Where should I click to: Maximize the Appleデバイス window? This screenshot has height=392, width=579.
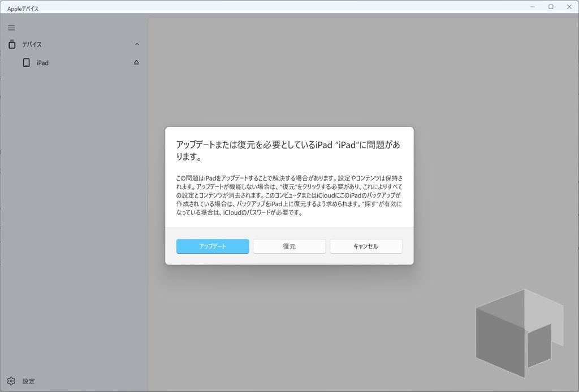(551, 7)
